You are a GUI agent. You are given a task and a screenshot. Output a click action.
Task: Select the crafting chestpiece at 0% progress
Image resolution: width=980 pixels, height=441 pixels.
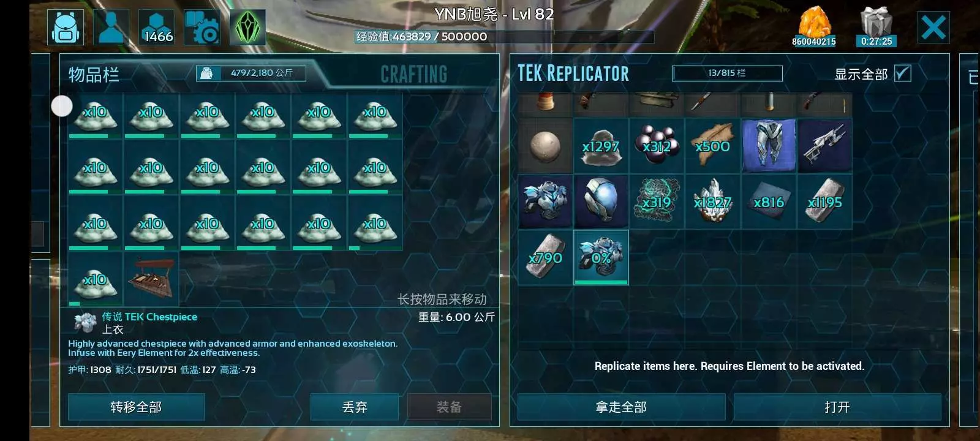coord(601,257)
